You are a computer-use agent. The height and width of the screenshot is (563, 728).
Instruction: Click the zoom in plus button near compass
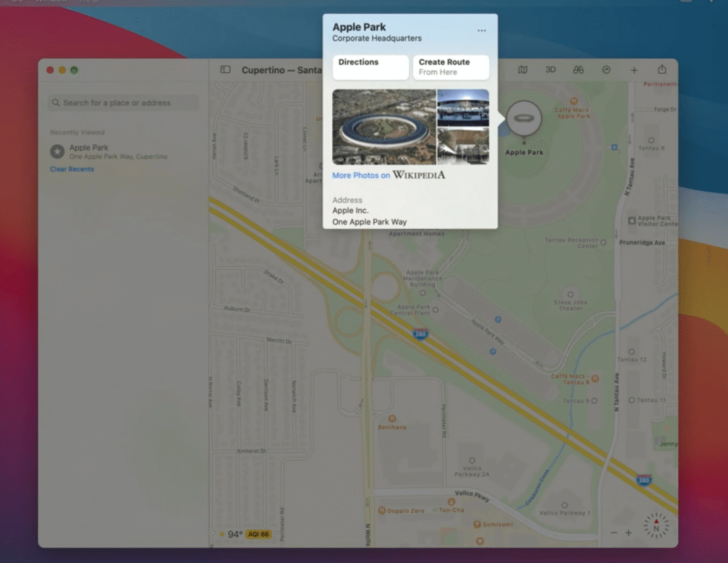[628, 533]
